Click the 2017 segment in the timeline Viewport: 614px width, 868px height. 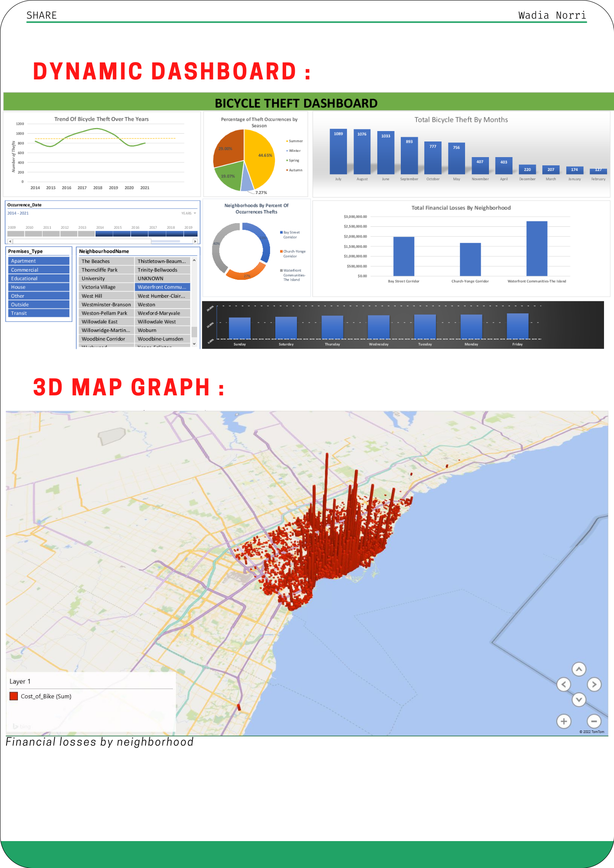point(157,233)
